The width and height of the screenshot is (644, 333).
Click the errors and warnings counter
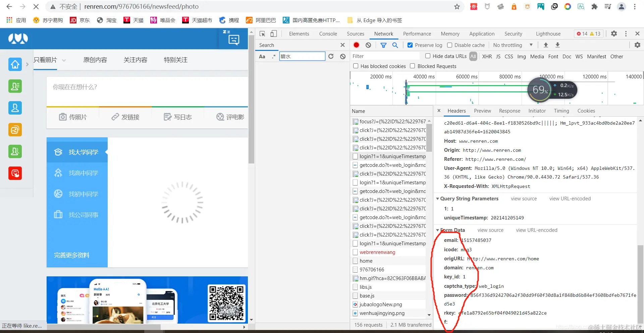coord(589,34)
